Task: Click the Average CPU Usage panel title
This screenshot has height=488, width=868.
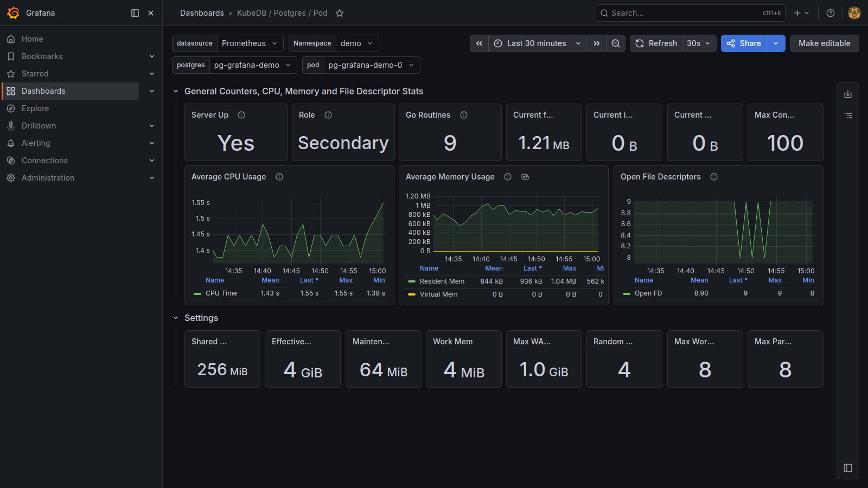Action: click(229, 177)
